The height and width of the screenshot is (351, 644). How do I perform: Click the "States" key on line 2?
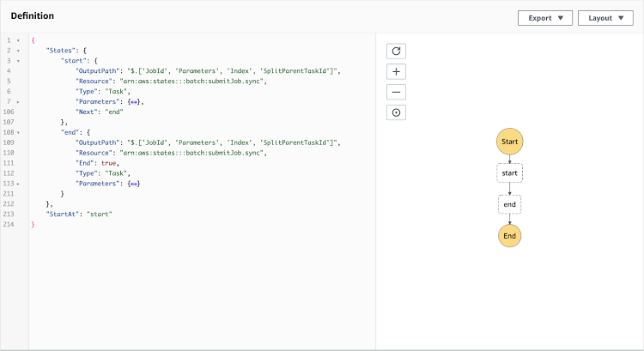point(61,51)
